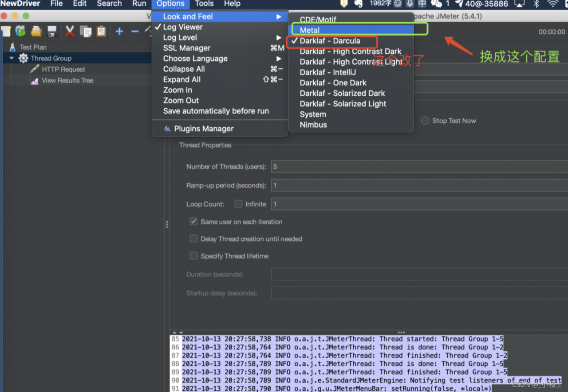Open the Templates toolbar icon

point(20,31)
